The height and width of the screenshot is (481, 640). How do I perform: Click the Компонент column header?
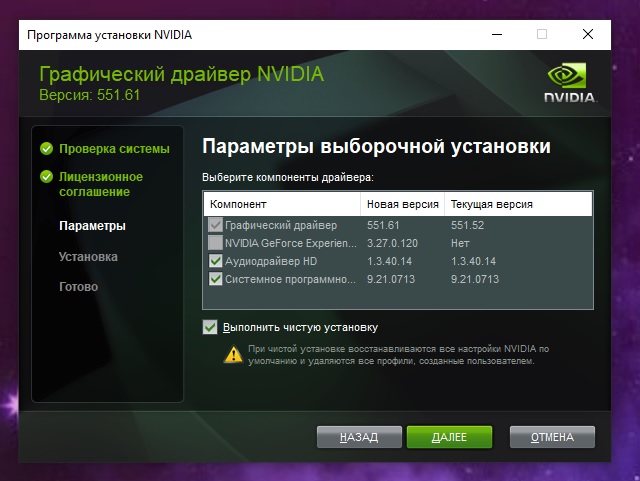click(282, 204)
